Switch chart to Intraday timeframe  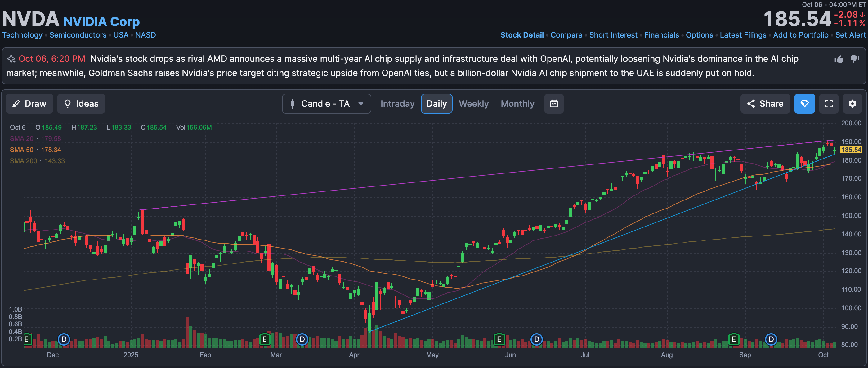point(397,103)
